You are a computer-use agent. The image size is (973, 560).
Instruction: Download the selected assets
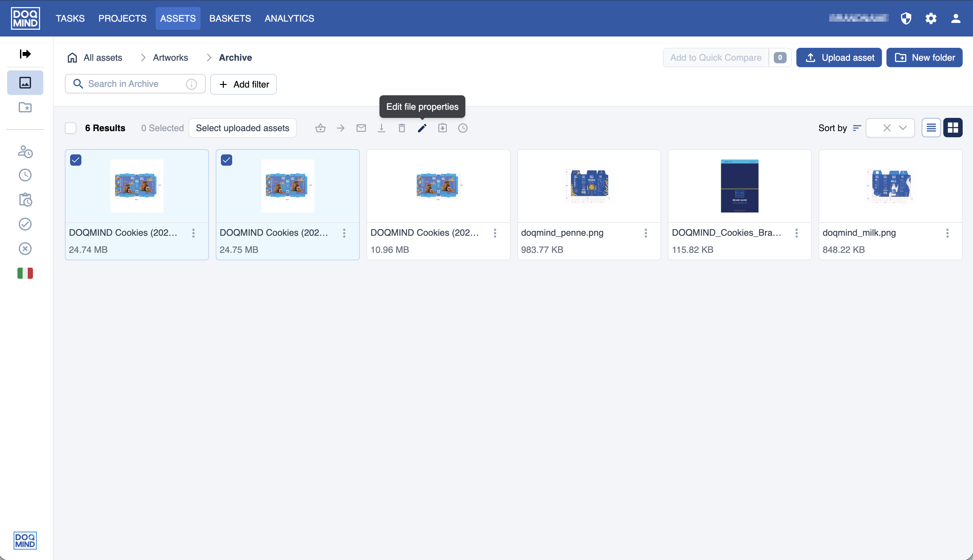tap(381, 128)
